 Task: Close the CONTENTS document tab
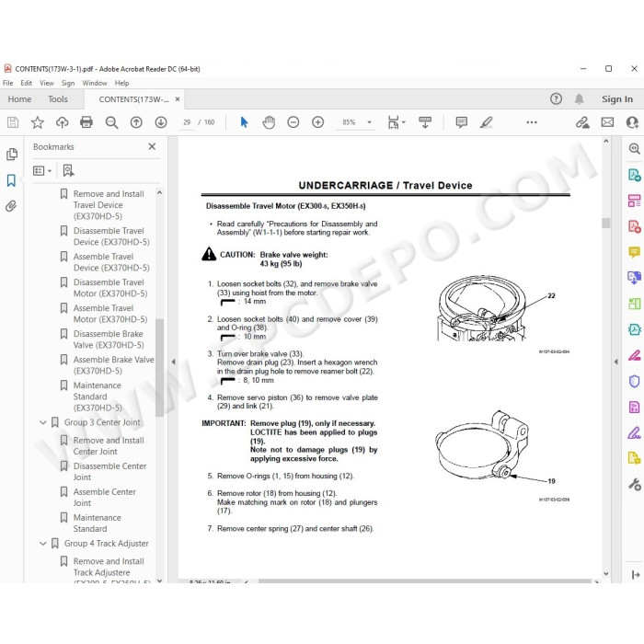pos(178,99)
